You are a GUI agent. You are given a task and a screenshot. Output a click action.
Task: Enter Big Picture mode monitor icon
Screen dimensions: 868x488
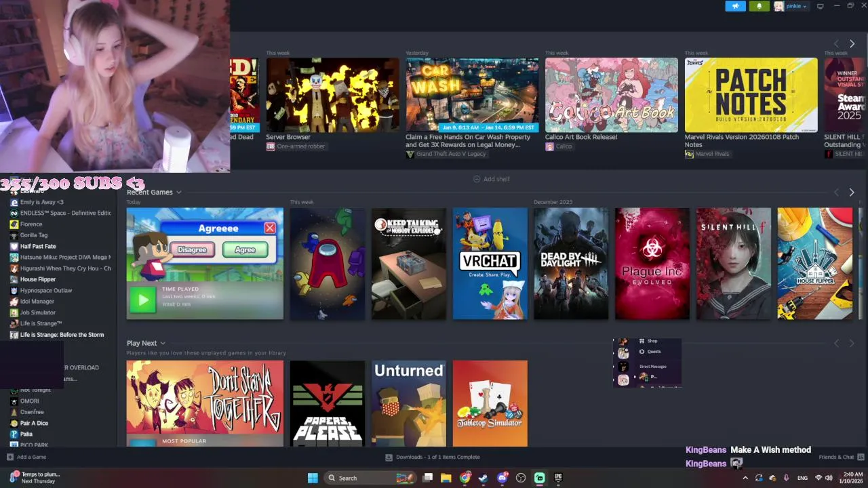[x=820, y=6]
